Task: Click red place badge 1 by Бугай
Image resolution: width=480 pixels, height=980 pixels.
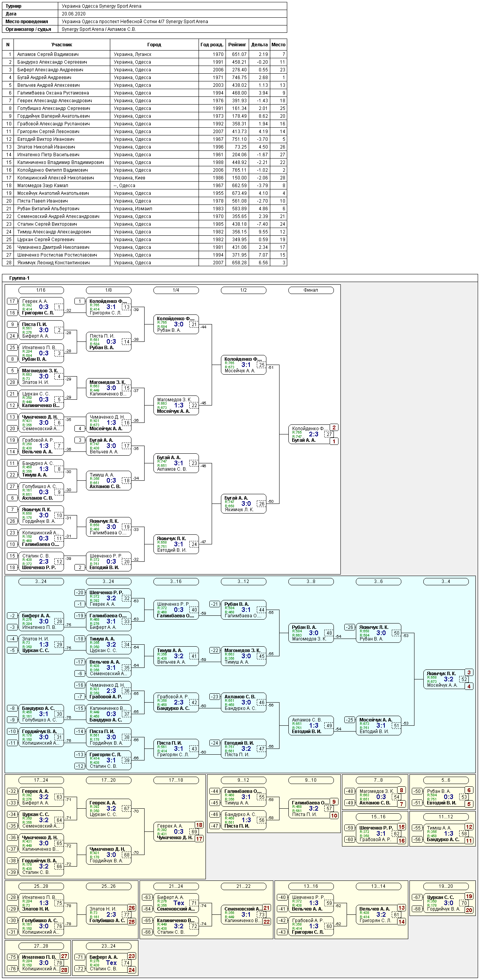Action: (334, 441)
